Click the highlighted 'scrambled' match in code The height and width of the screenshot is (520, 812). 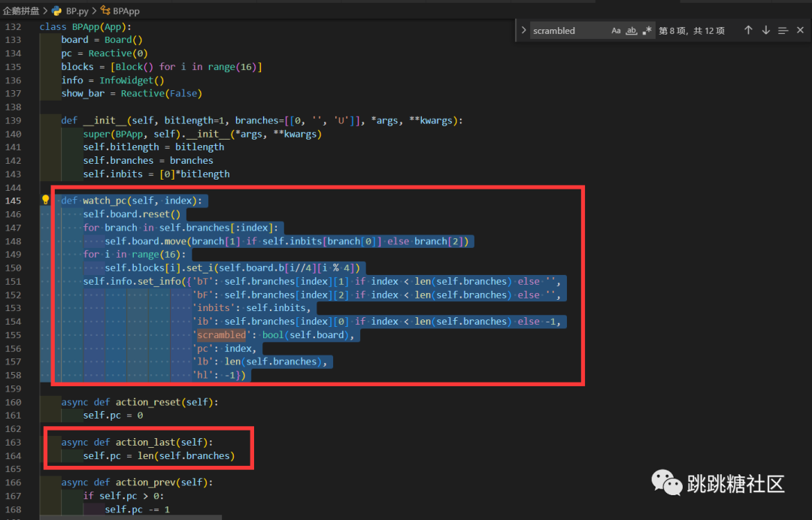[x=222, y=335]
